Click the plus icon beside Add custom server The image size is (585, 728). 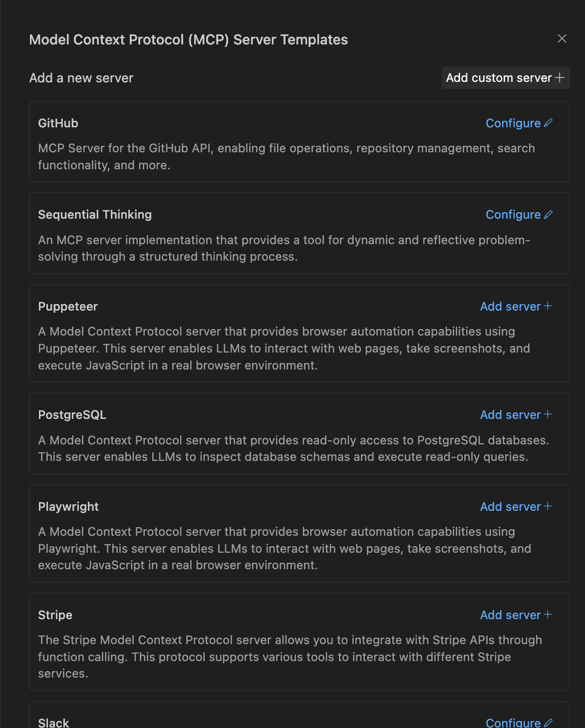(x=560, y=78)
